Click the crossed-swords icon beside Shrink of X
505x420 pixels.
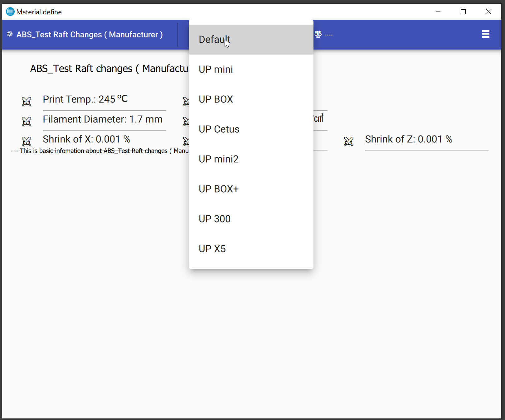(27, 141)
